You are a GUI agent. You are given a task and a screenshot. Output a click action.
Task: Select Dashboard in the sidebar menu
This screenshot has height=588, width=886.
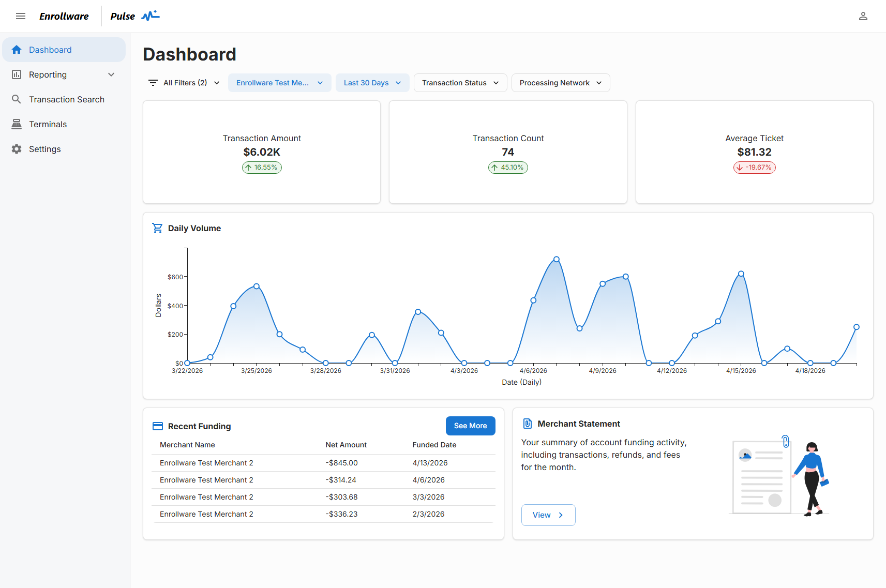50,50
